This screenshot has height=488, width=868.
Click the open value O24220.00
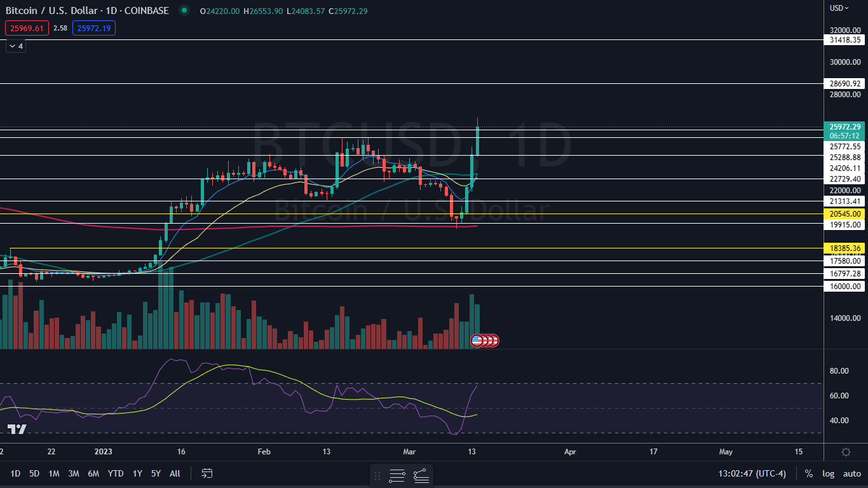tap(219, 11)
